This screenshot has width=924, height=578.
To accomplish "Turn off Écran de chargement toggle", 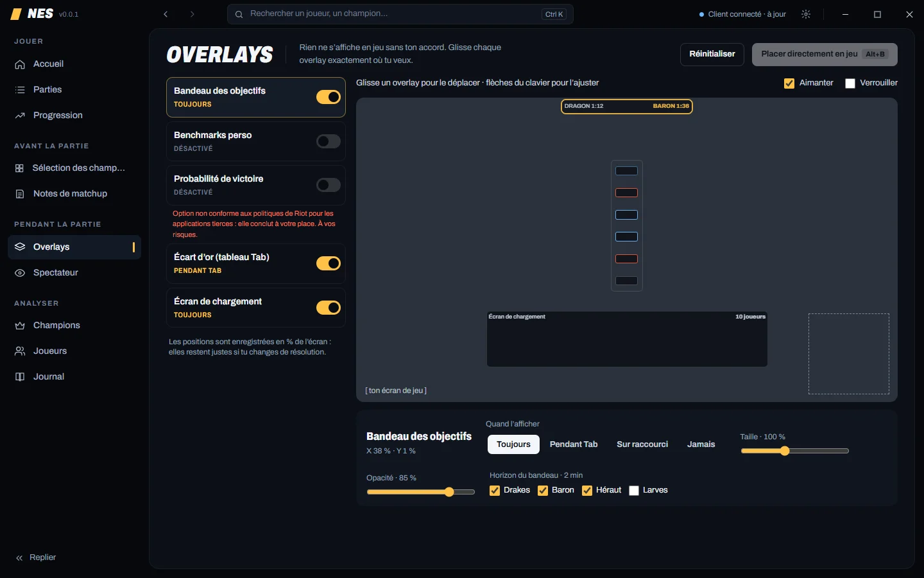I will click(x=329, y=308).
